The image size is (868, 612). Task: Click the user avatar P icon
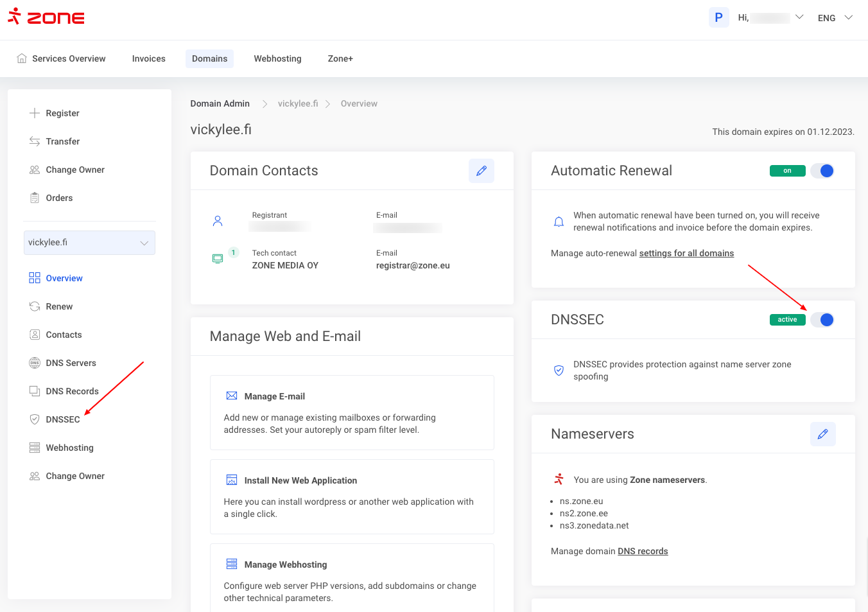718,17
